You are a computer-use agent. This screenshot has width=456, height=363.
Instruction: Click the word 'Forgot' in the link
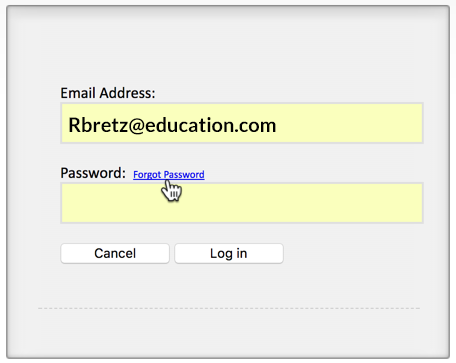(x=147, y=175)
